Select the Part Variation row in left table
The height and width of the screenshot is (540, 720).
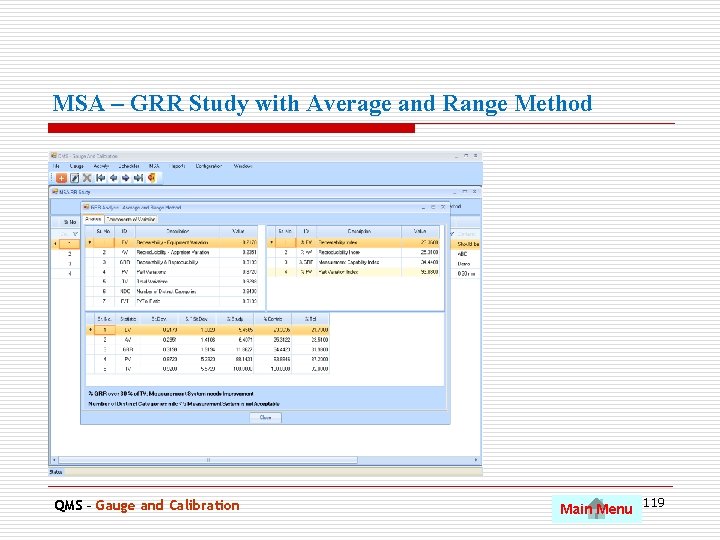(x=171, y=272)
